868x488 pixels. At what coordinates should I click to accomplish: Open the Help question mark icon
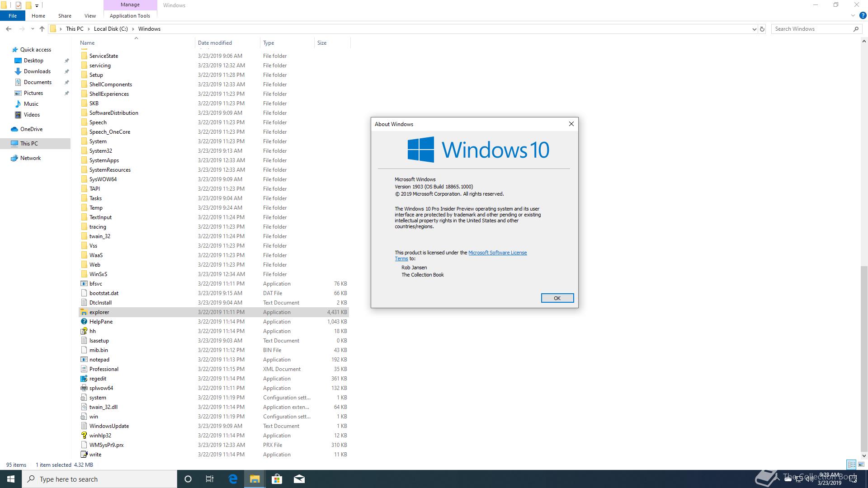pyautogui.click(x=863, y=16)
